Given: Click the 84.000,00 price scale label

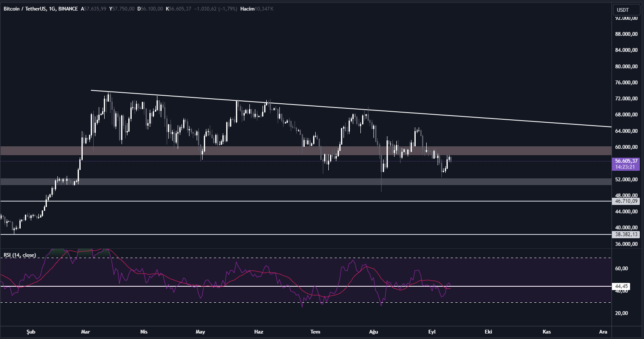Looking at the screenshot, I should click(626, 50).
